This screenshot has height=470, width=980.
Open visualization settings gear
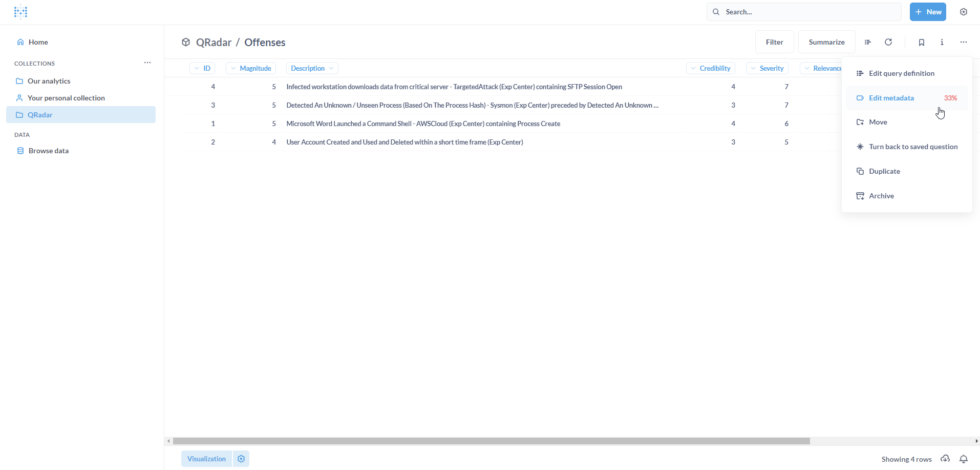pyautogui.click(x=241, y=459)
